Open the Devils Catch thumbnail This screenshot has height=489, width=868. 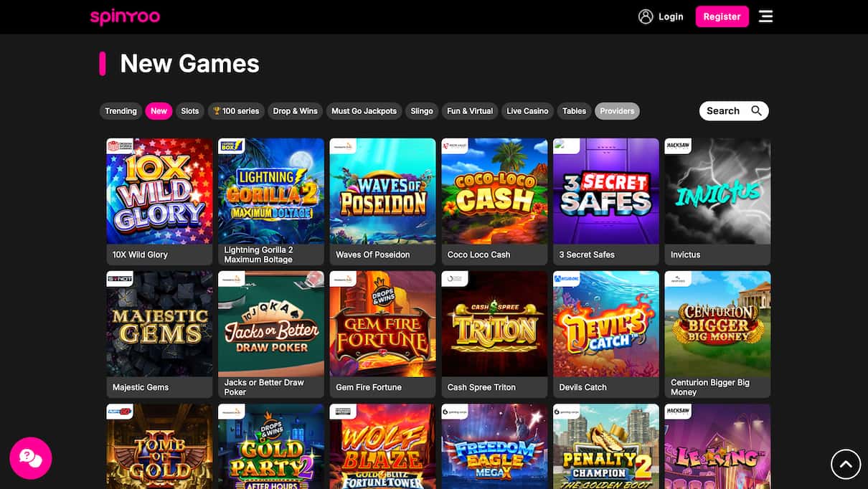[606, 324]
